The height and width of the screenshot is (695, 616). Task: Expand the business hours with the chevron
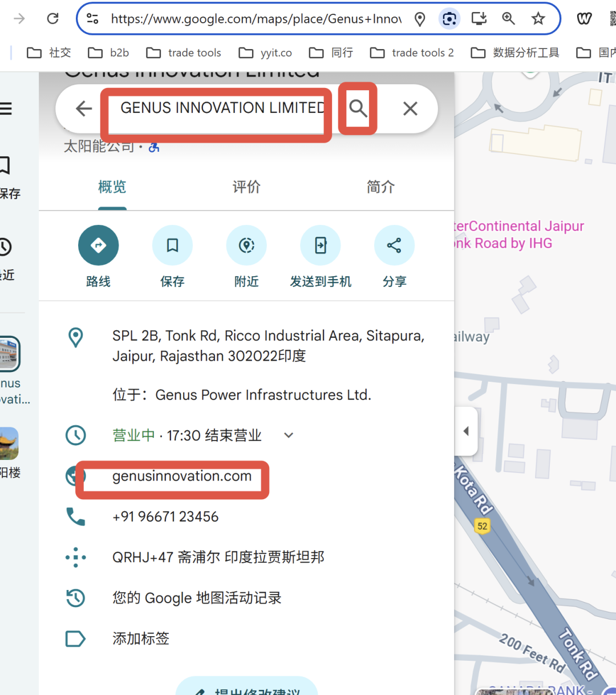288,435
